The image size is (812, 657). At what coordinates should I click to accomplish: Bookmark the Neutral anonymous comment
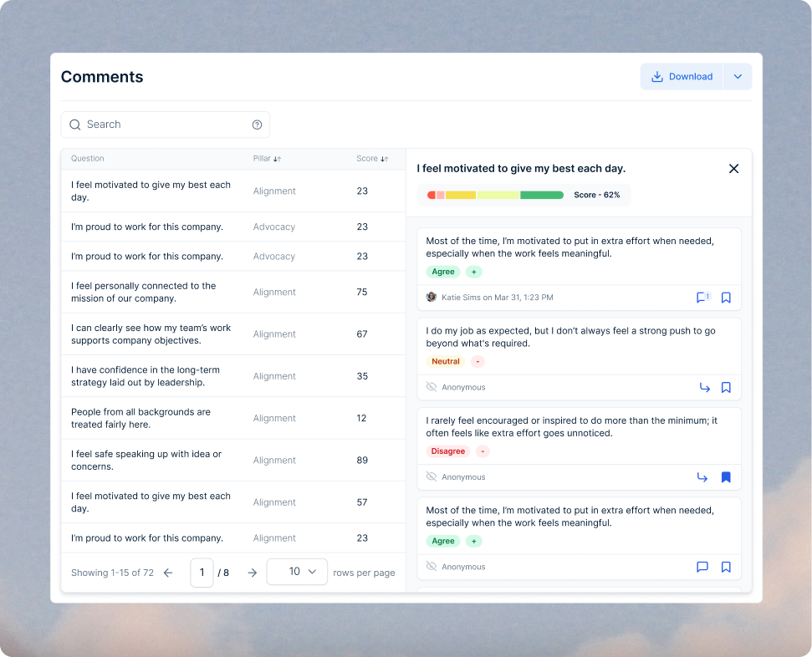[x=726, y=387]
